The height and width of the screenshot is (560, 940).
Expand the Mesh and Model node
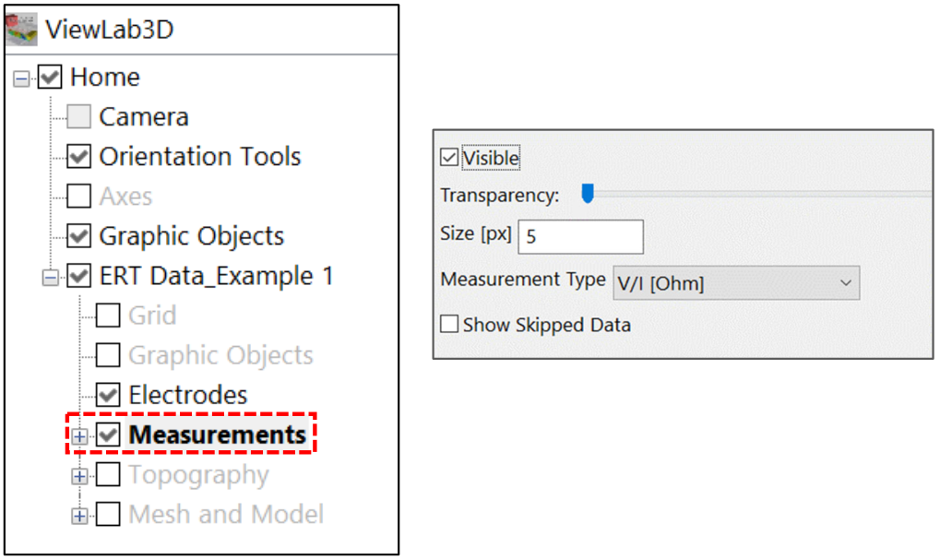pos(79,517)
